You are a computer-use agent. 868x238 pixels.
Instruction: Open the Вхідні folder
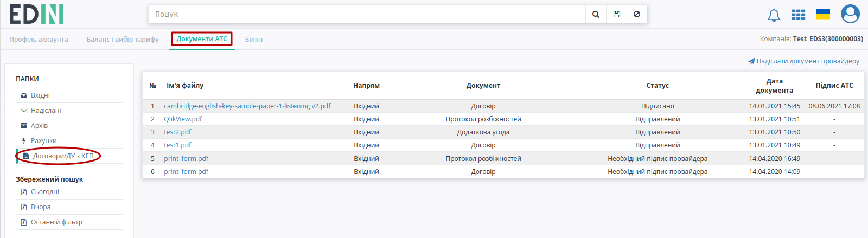point(40,95)
